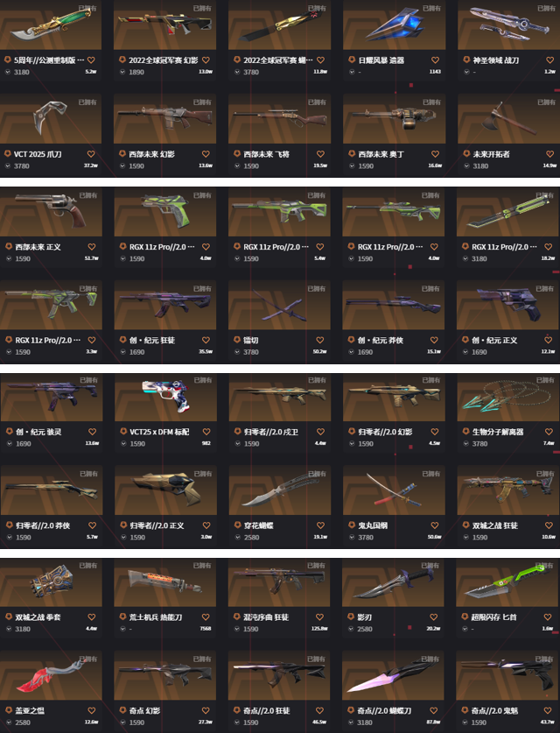Screen dimensions: 560x733
Task: Click 已拥有 badge on 奇点 幻影 card
Action: (202, 659)
